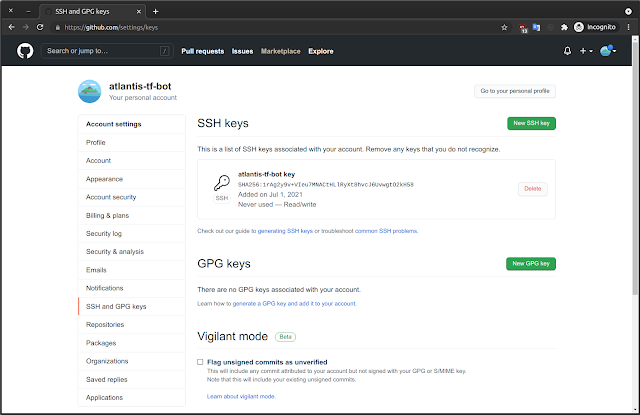
Task: Reload the page with the refresh icon
Action: pos(40,27)
